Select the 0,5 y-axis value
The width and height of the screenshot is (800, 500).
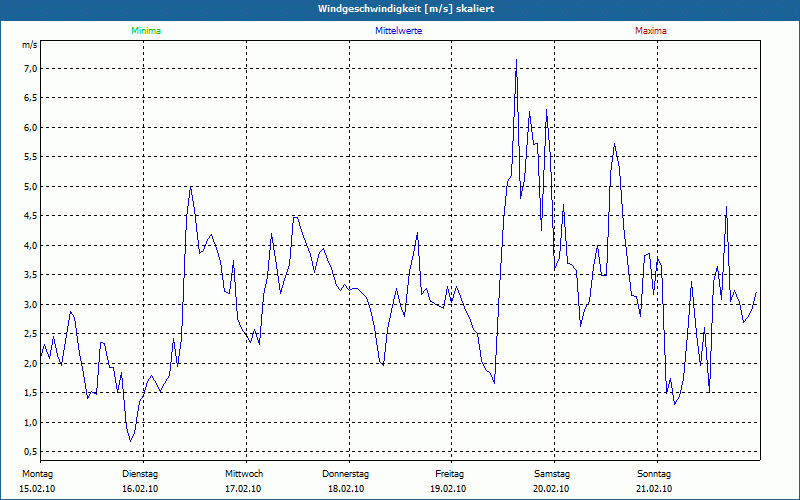click(31, 452)
